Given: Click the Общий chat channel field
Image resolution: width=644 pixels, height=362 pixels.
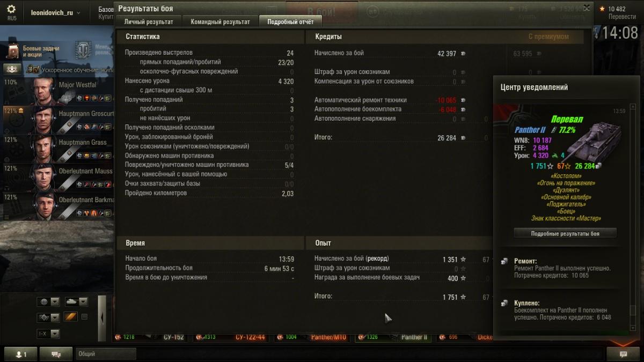Looking at the screenshot, I should tap(106, 354).
